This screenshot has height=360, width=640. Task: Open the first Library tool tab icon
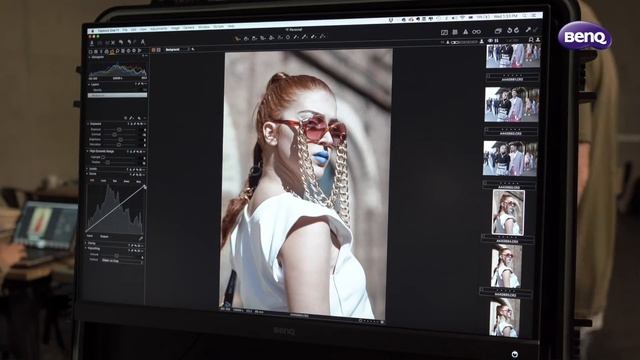click(x=91, y=52)
